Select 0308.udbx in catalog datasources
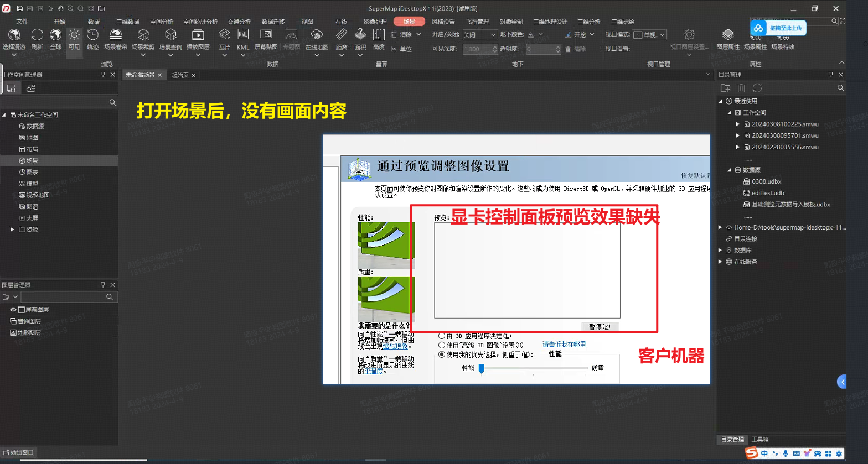The height and width of the screenshot is (464, 868). coord(766,181)
